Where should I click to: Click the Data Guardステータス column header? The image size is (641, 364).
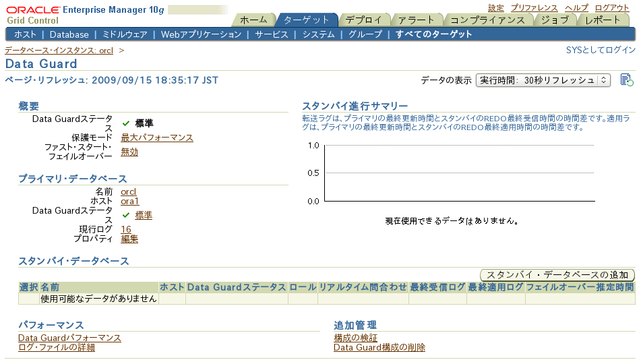pos(237,287)
